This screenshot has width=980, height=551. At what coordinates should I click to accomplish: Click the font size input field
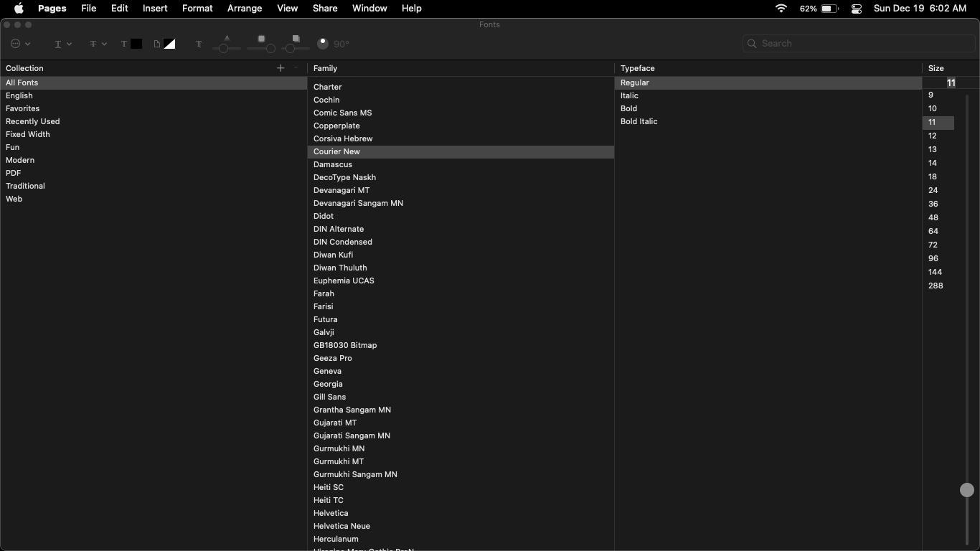point(951,83)
